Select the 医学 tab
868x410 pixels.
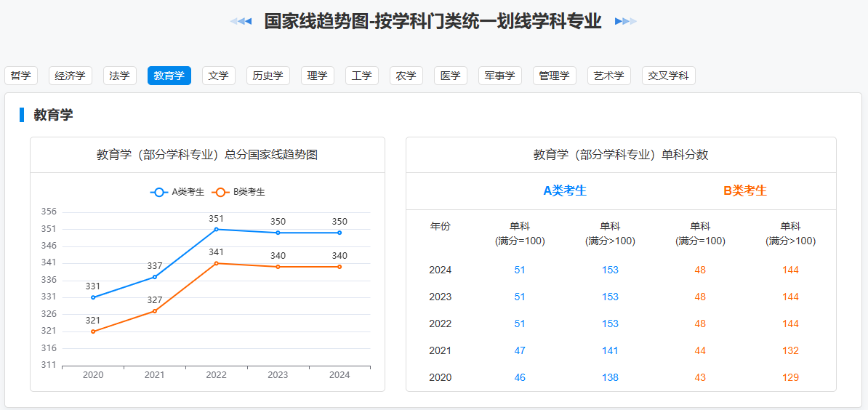pyautogui.click(x=450, y=76)
